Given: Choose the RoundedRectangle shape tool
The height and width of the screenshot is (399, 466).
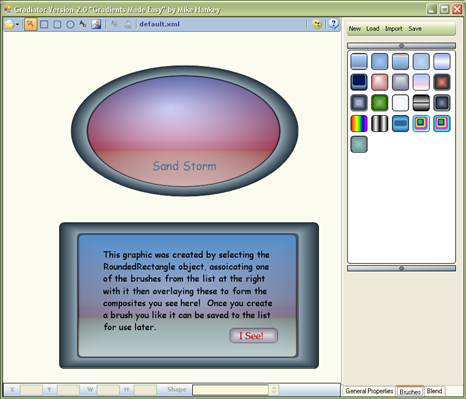Looking at the screenshot, I should pyautogui.click(x=57, y=24).
